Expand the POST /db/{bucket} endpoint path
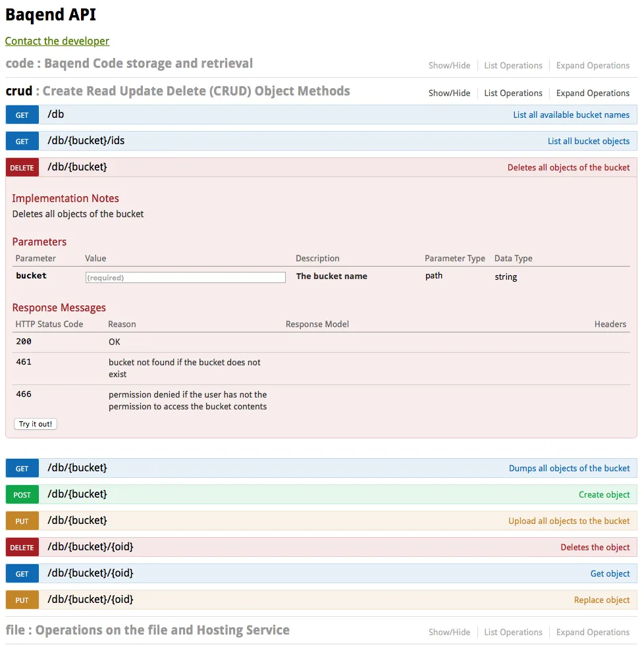This screenshot has width=644, height=651. [x=77, y=494]
